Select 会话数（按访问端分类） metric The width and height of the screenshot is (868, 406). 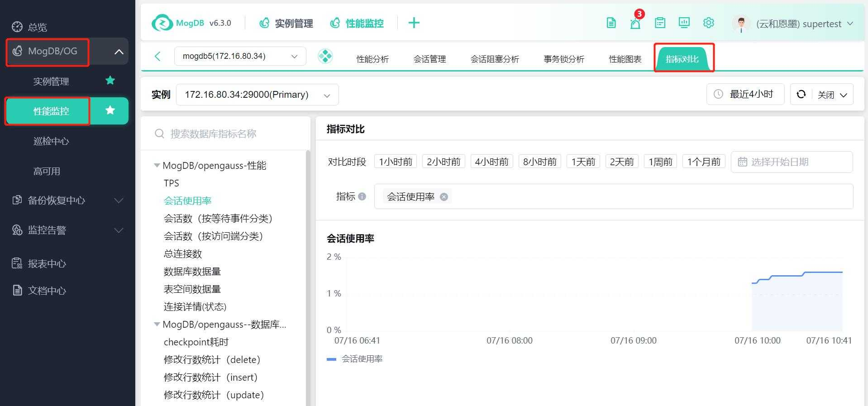pyautogui.click(x=214, y=236)
